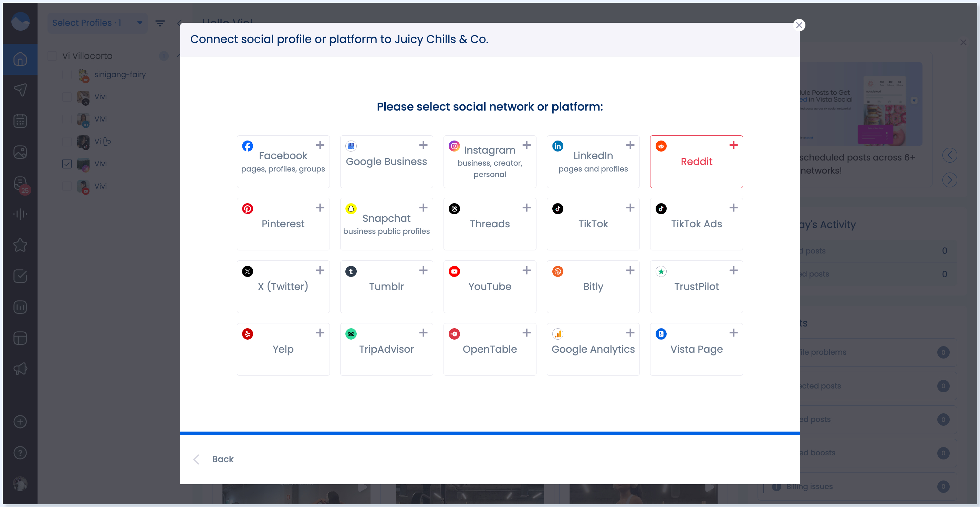Screen dimensions: 980x507
Task: Toggle the Vi Villacorta group checkbox
Action: coord(52,56)
